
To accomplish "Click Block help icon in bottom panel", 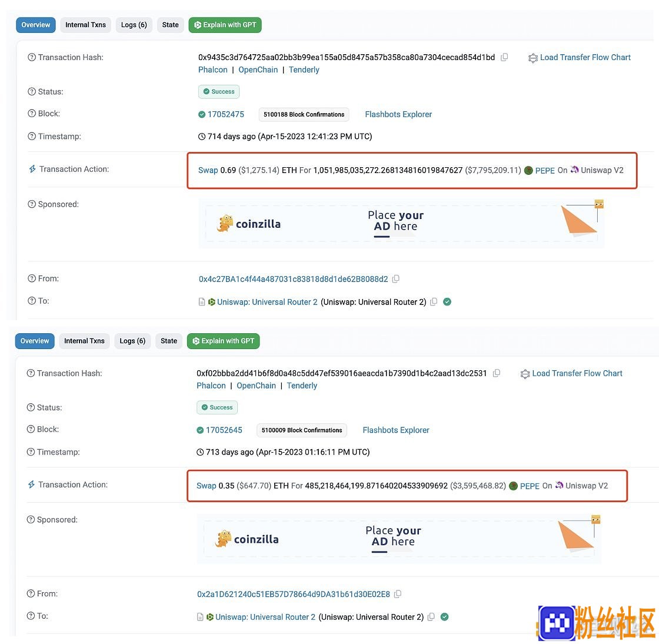I will [x=31, y=429].
